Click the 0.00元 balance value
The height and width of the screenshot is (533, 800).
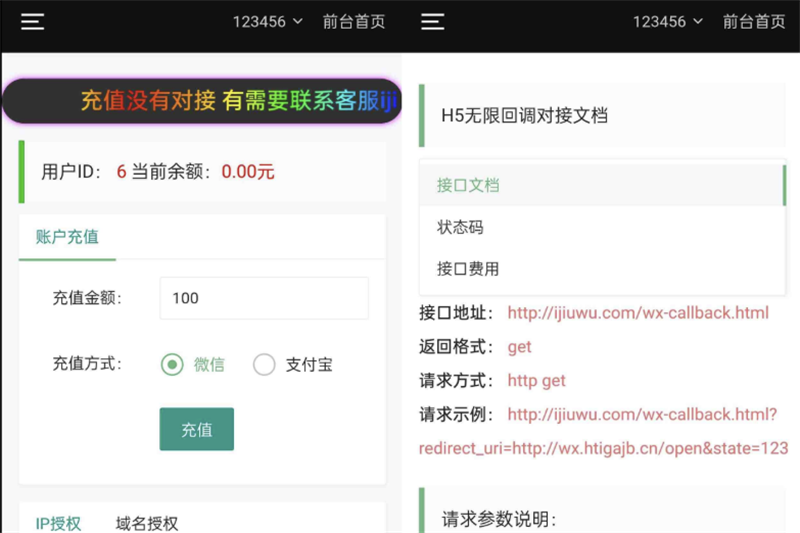248,172
